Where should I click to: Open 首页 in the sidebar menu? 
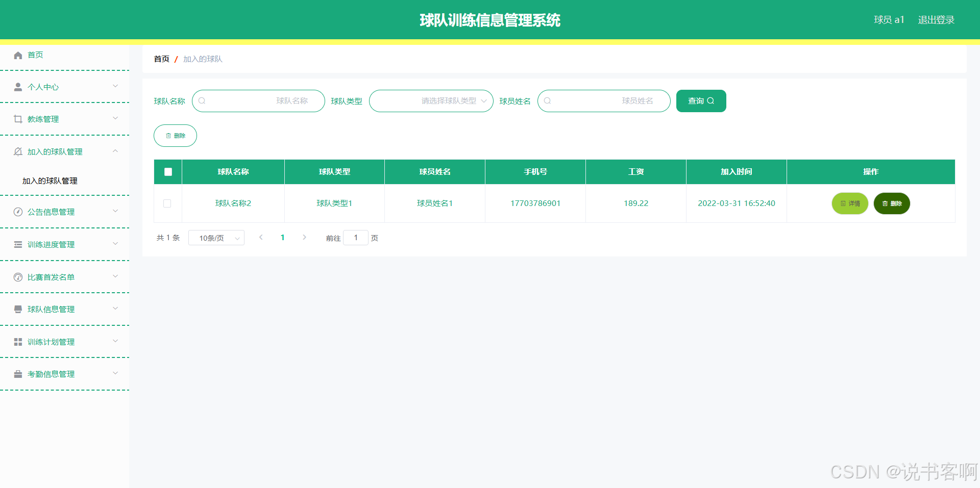point(65,55)
